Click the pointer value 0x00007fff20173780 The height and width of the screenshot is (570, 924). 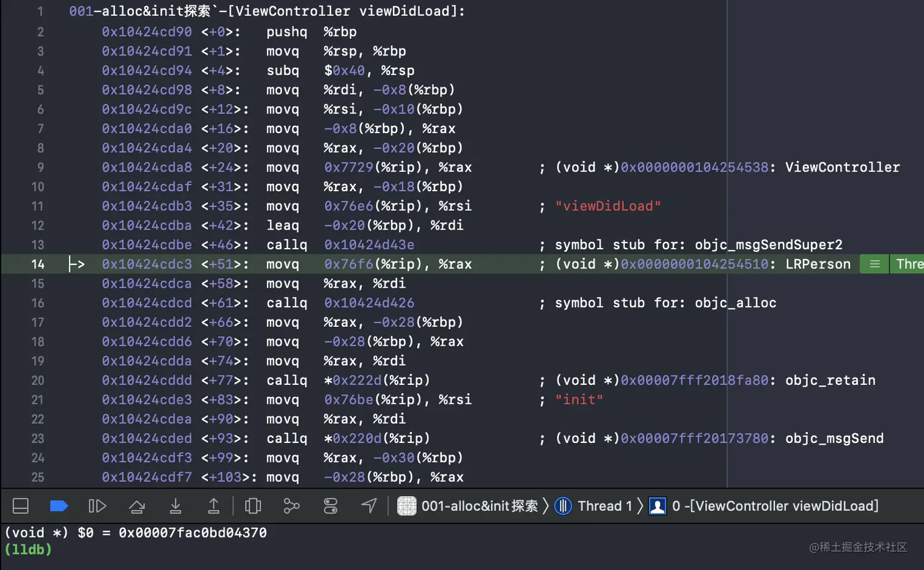tap(694, 438)
